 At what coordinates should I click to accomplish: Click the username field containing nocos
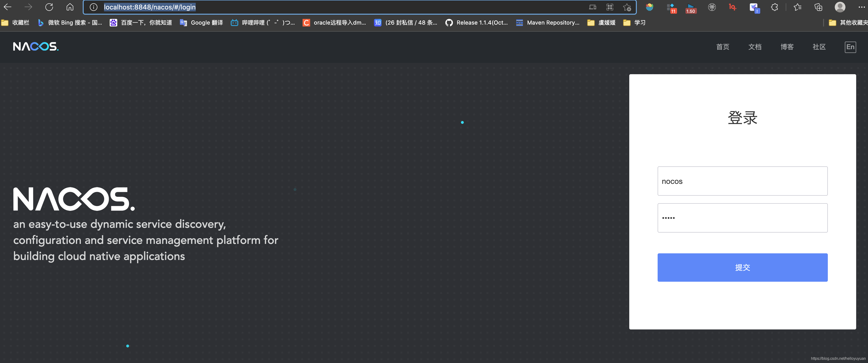(742, 181)
